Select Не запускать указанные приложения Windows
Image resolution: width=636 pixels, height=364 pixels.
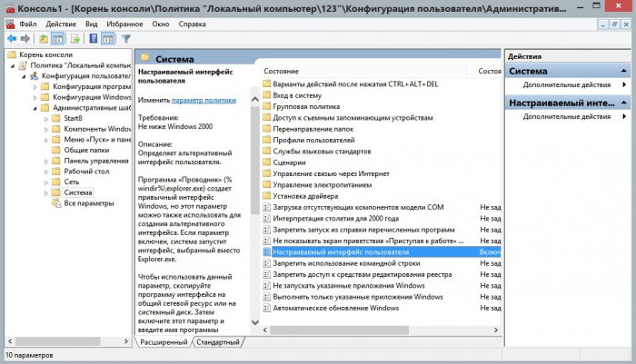coord(349,285)
